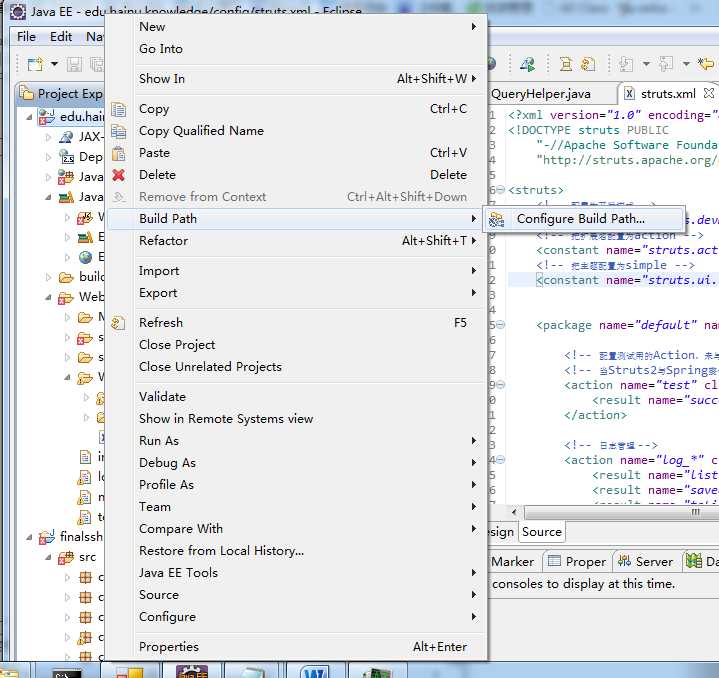Click the red Delete X icon
This screenshot has height=678, width=719.
coord(118,175)
